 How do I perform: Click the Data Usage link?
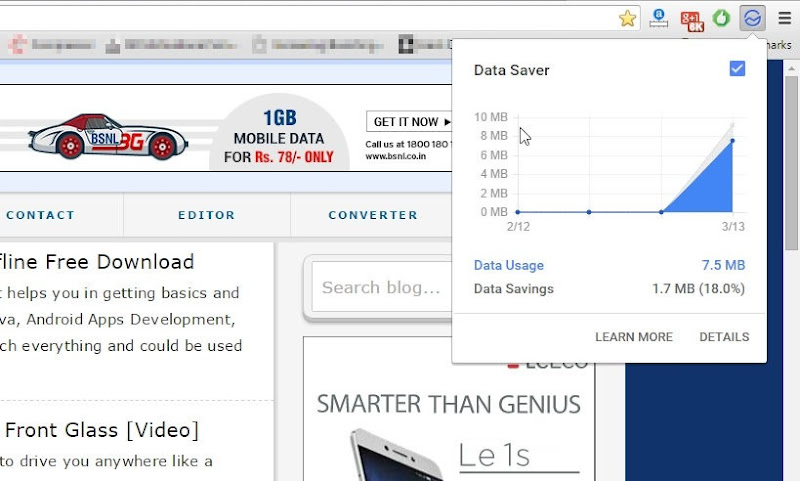(x=509, y=265)
